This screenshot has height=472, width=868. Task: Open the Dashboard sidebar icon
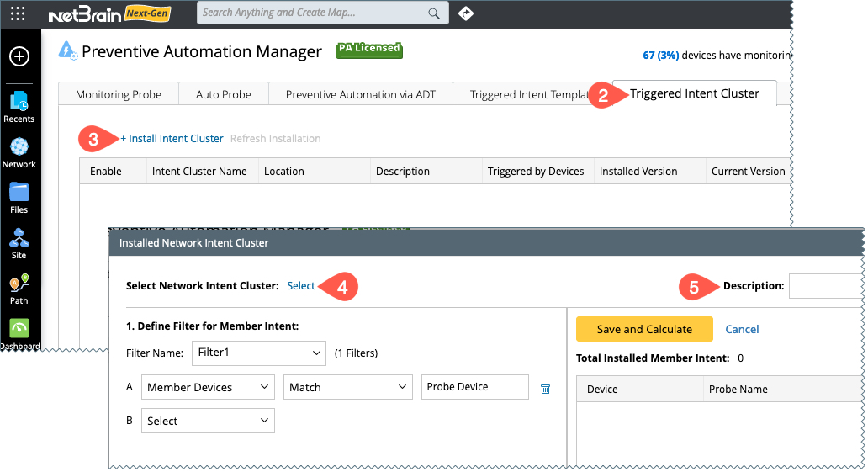pyautogui.click(x=19, y=331)
